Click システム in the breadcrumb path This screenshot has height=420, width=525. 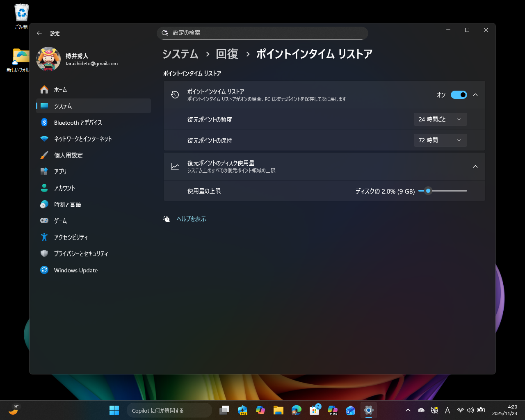180,54
